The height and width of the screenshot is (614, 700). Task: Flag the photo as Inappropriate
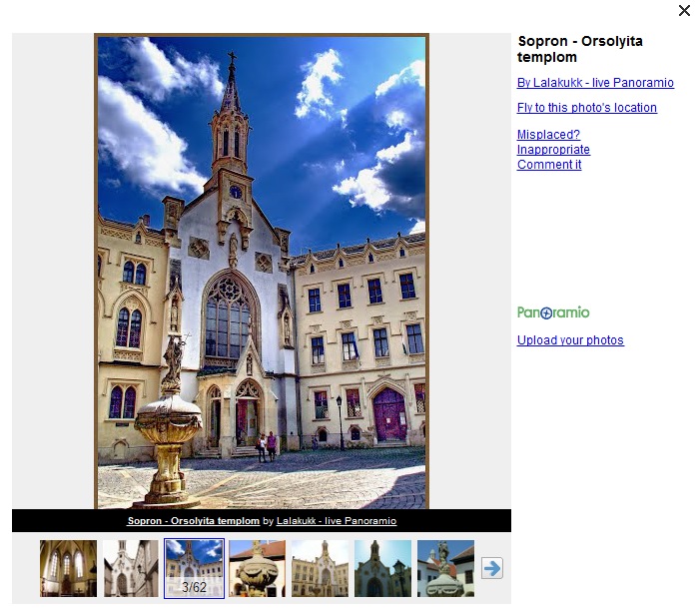tap(553, 150)
